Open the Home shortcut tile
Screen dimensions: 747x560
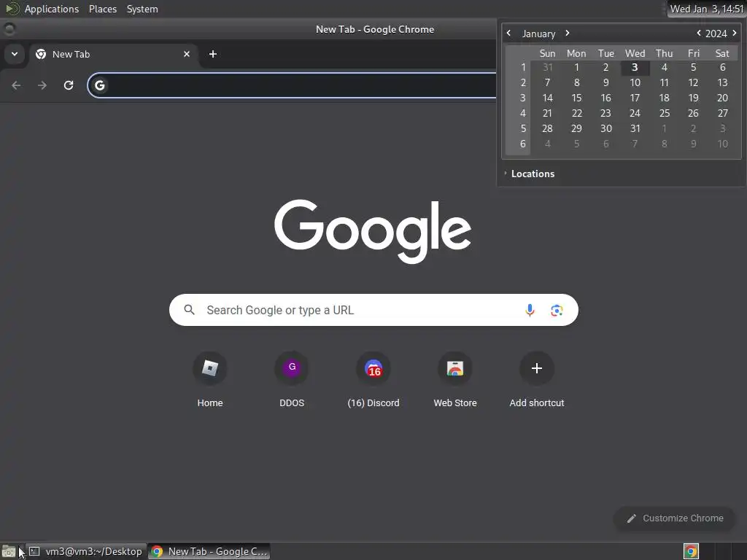(210, 380)
